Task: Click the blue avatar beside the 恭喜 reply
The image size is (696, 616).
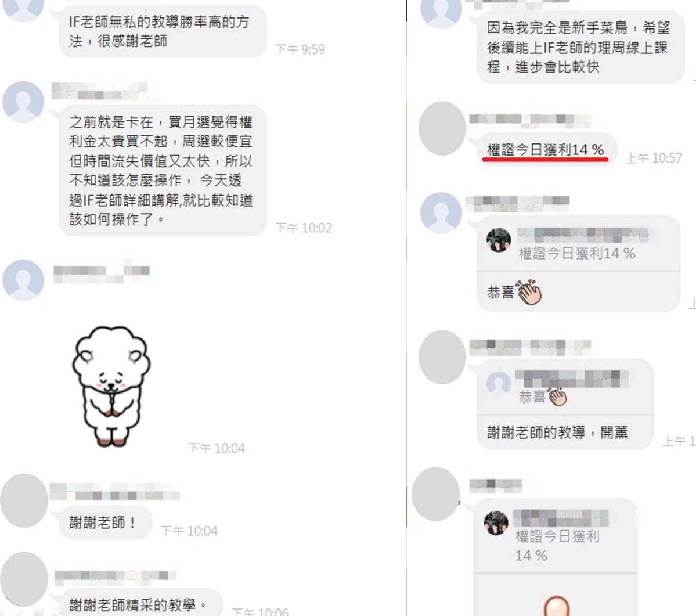Action: (x=441, y=213)
